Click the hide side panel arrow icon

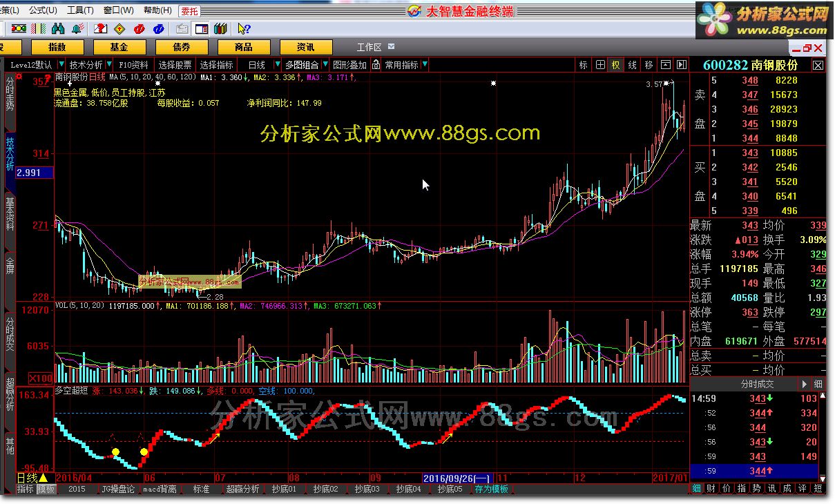(x=682, y=65)
